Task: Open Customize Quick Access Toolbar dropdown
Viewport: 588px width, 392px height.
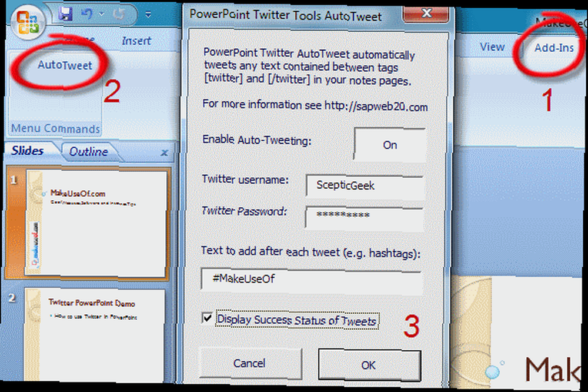Action: pyautogui.click(x=148, y=15)
